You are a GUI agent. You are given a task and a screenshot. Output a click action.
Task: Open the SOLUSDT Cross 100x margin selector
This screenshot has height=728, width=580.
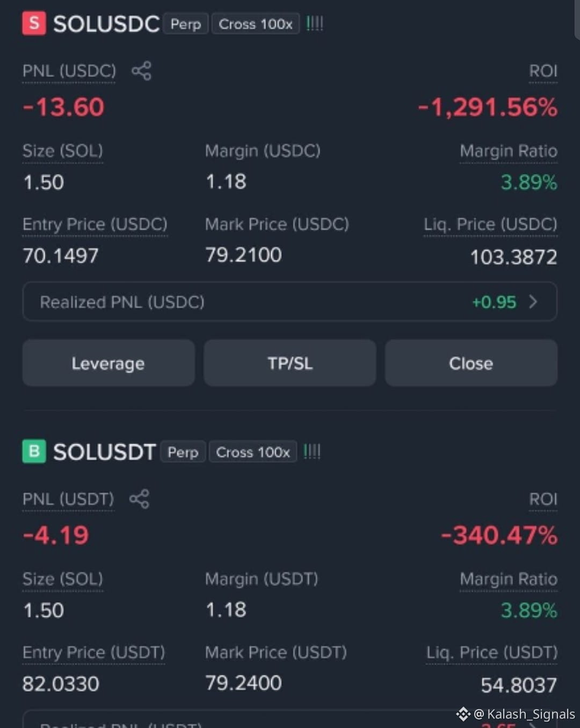(x=253, y=452)
